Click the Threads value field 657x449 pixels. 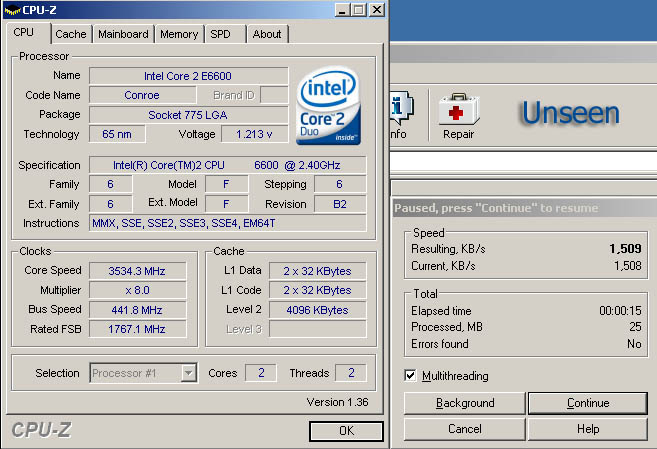351,373
